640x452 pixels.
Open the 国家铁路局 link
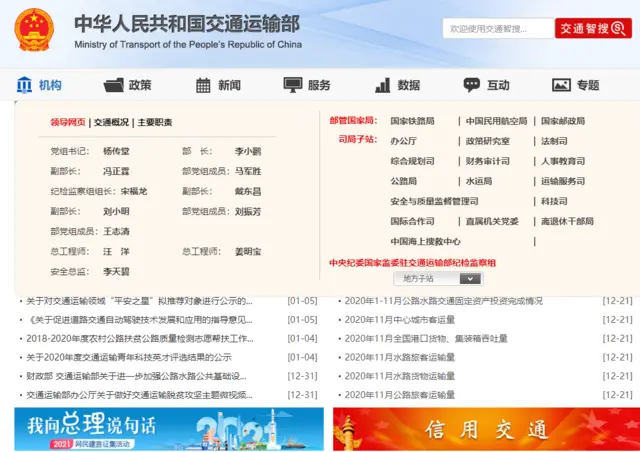coord(412,121)
